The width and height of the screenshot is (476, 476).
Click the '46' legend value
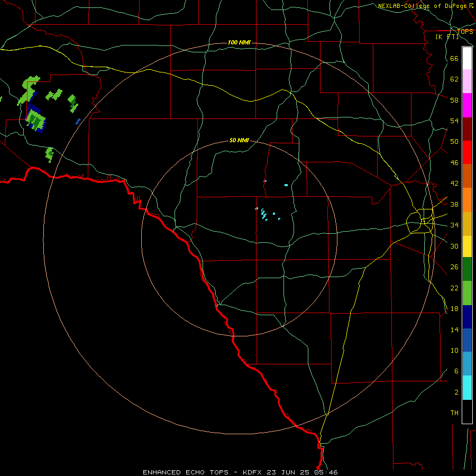tap(454, 163)
